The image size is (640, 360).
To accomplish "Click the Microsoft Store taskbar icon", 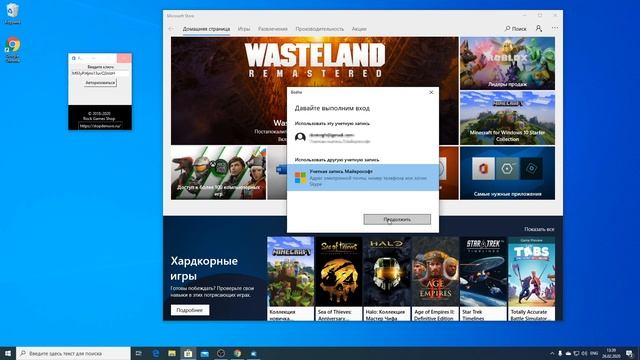I will pos(188,353).
